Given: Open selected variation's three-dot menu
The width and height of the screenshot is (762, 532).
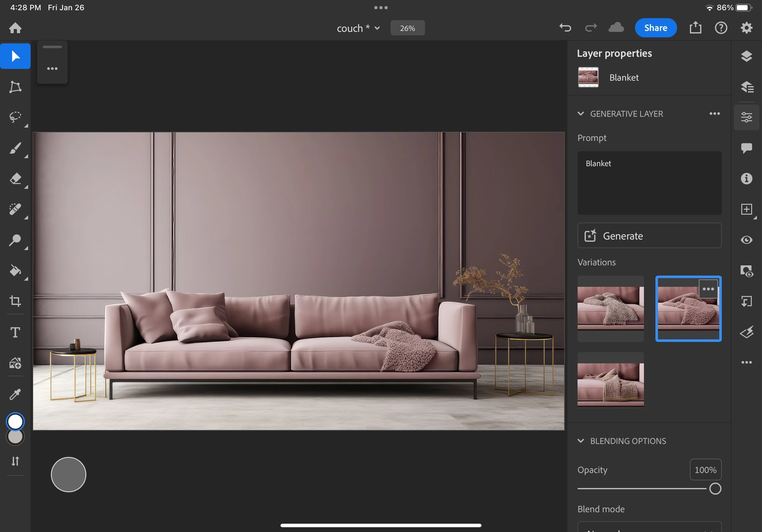Looking at the screenshot, I should click(708, 289).
